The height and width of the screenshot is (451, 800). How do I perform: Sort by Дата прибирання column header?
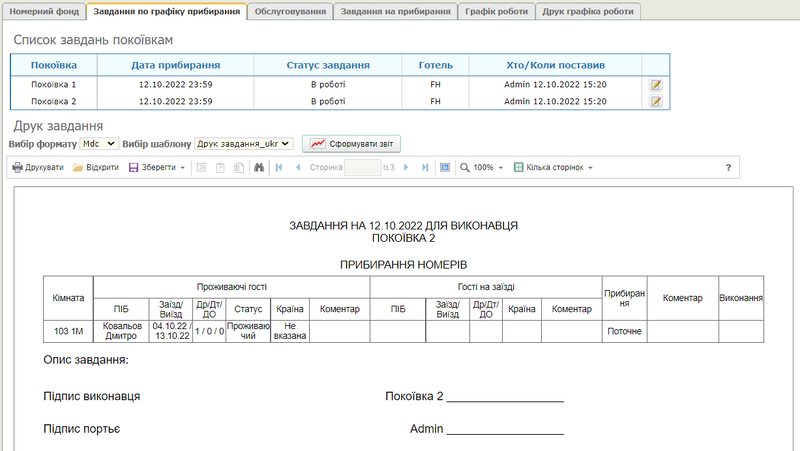pyautogui.click(x=176, y=65)
